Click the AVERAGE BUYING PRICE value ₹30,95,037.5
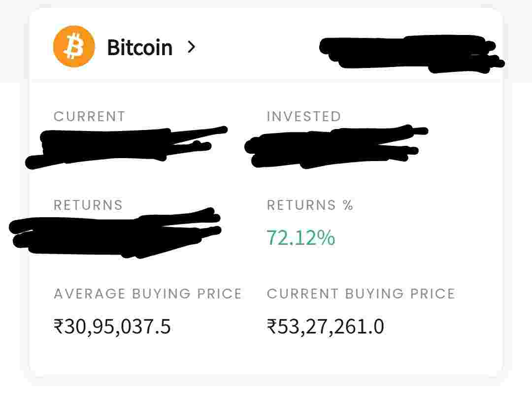Image resolution: width=532 pixels, height=398 pixels. point(112,325)
